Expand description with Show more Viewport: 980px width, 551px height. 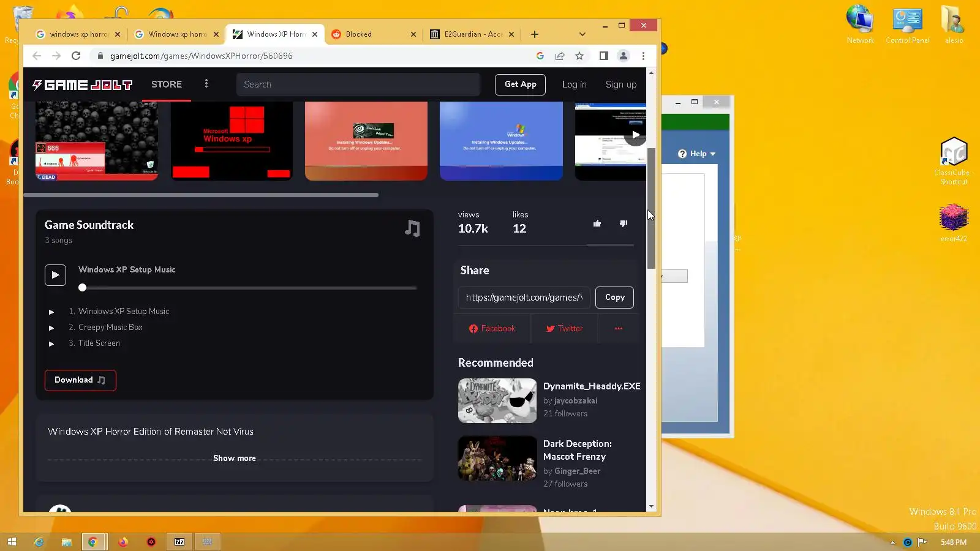pyautogui.click(x=235, y=458)
